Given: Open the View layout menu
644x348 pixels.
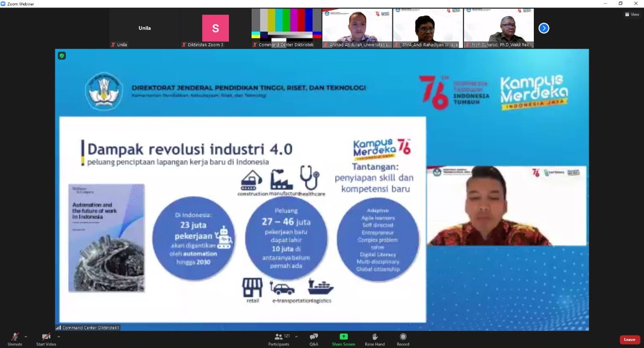Looking at the screenshot, I should [632, 15].
